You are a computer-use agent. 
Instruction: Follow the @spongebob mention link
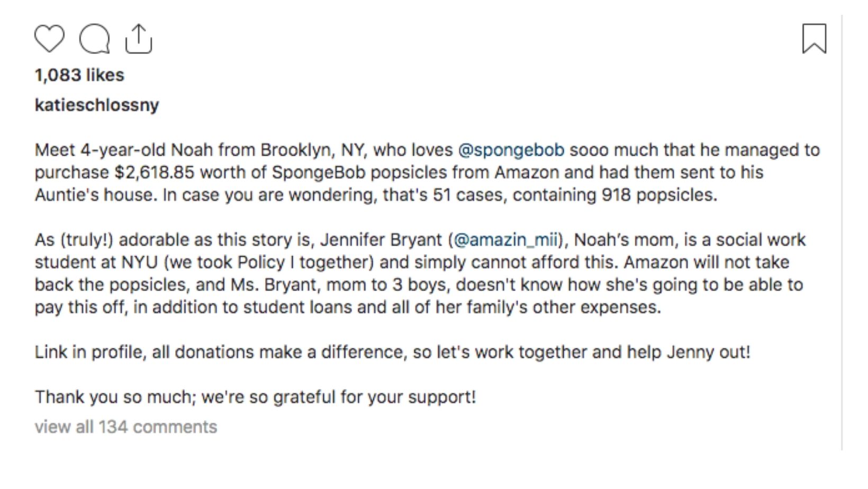[511, 150]
